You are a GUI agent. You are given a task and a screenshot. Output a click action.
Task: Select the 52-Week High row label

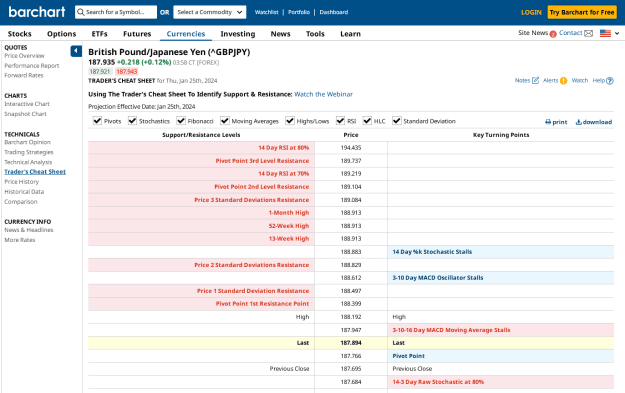[x=289, y=226]
